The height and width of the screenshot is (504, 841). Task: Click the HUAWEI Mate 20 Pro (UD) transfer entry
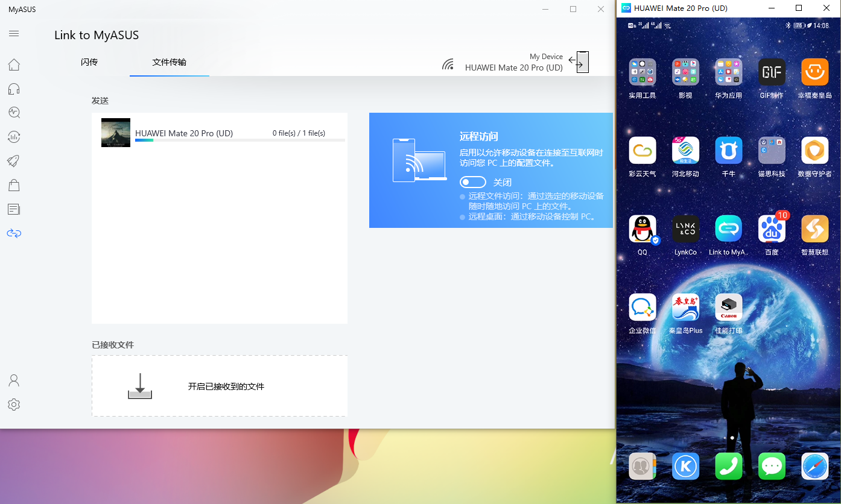coord(220,133)
